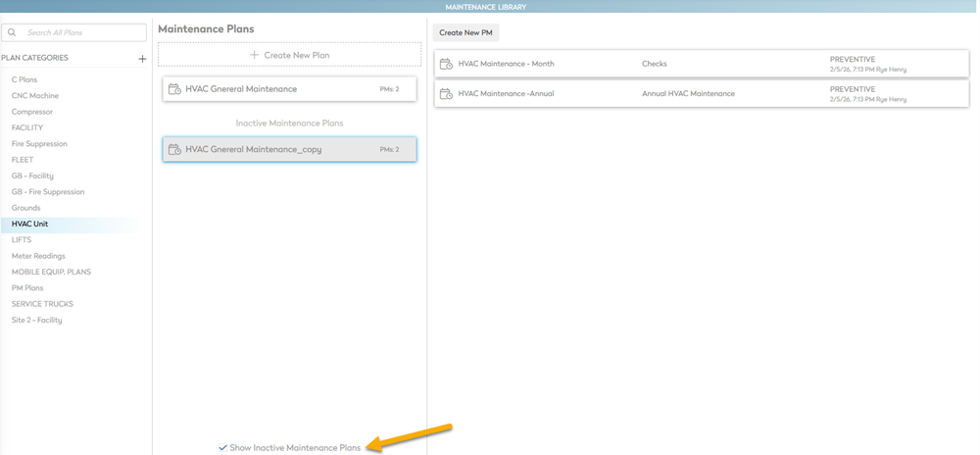The height and width of the screenshot is (455, 980).
Task: Uncheck Show Inactive Maintenance Plans checkbox
Action: [223, 447]
